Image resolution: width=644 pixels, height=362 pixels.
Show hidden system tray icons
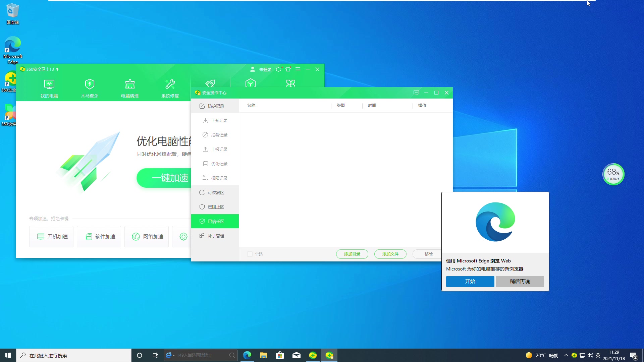point(566,355)
